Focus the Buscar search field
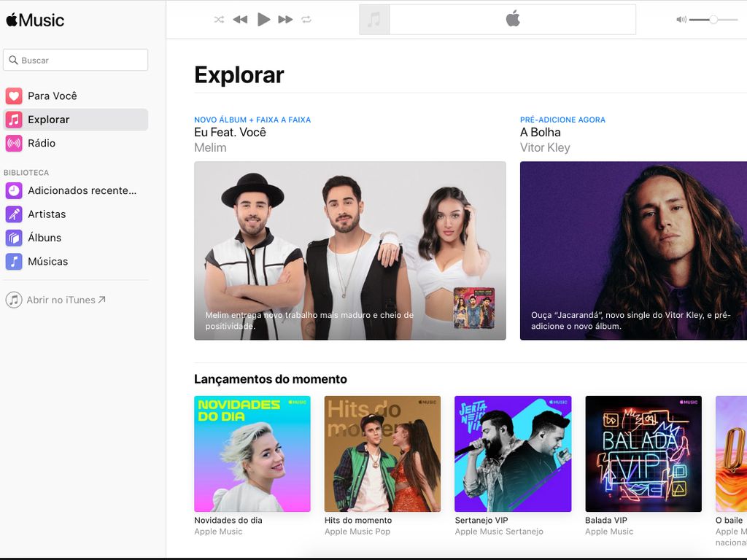The image size is (747, 560). coord(76,60)
